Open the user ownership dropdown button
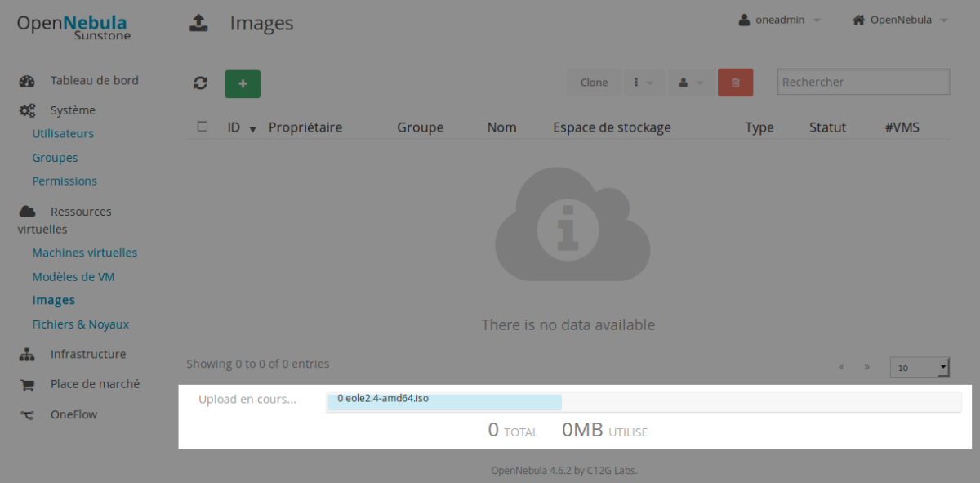 click(x=690, y=83)
